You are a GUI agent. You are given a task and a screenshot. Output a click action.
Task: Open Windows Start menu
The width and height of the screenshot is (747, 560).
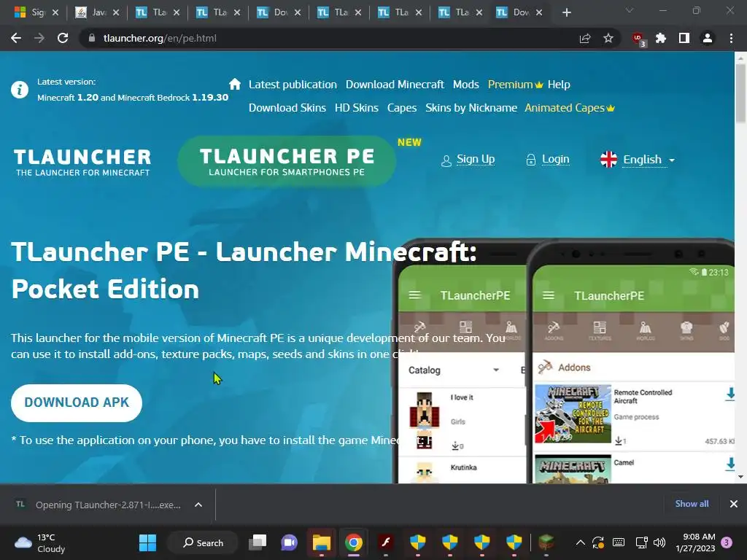pyautogui.click(x=147, y=542)
